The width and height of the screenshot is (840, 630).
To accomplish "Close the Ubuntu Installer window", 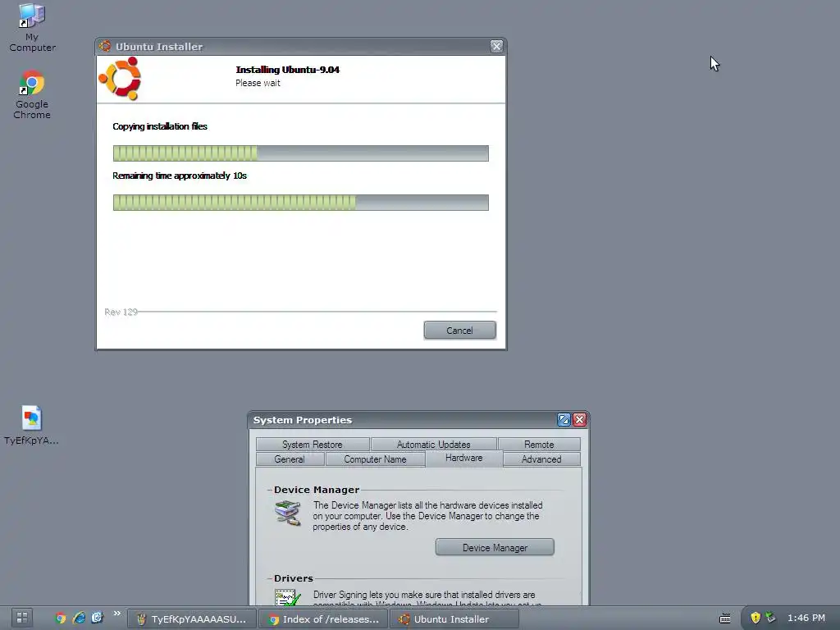I will tap(496, 47).
